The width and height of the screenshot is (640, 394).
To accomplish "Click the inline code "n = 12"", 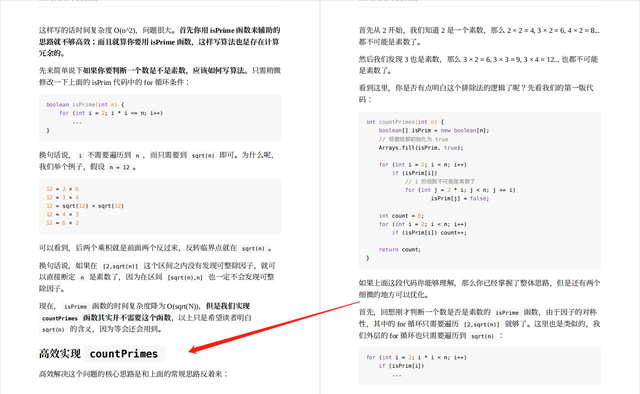I will (x=120, y=167).
